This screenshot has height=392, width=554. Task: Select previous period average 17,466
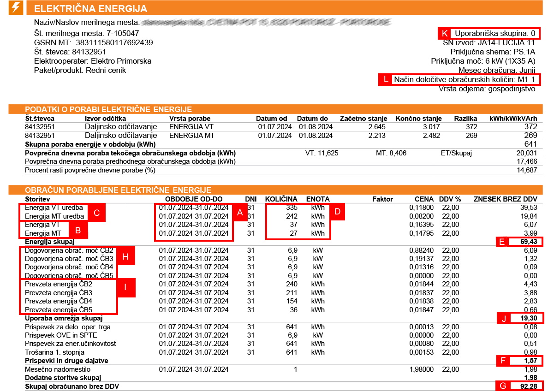(x=526, y=161)
